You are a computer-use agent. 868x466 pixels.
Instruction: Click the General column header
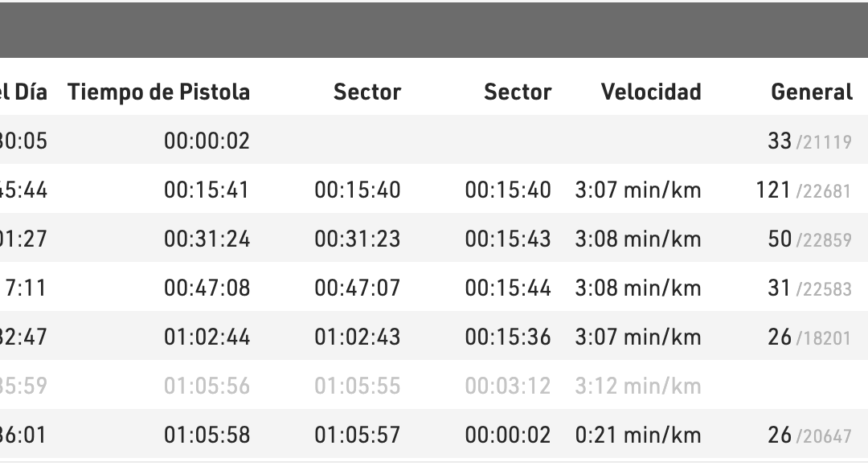pos(812,92)
